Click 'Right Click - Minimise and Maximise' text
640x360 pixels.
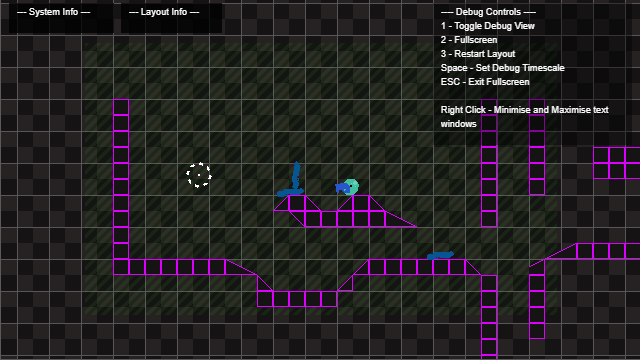(x=524, y=110)
